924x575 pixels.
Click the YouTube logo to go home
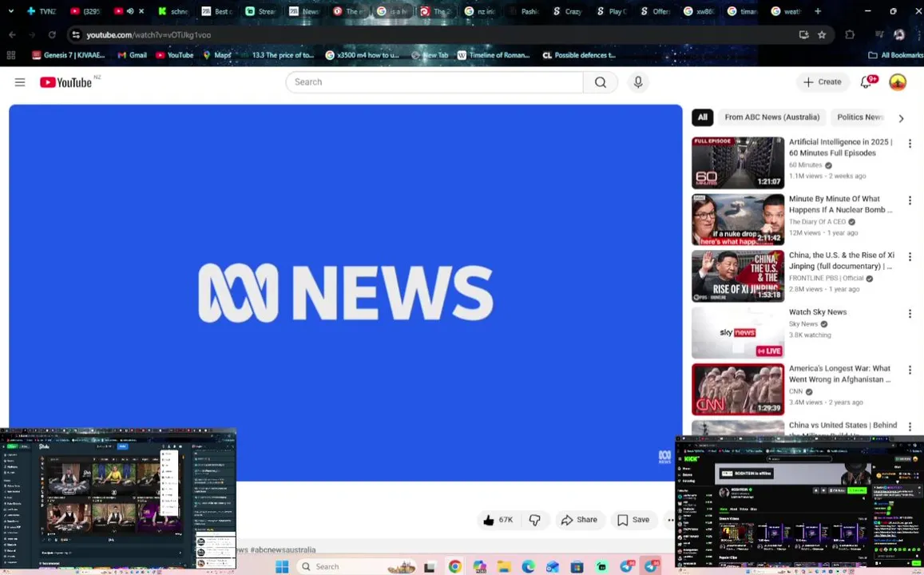point(66,82)
